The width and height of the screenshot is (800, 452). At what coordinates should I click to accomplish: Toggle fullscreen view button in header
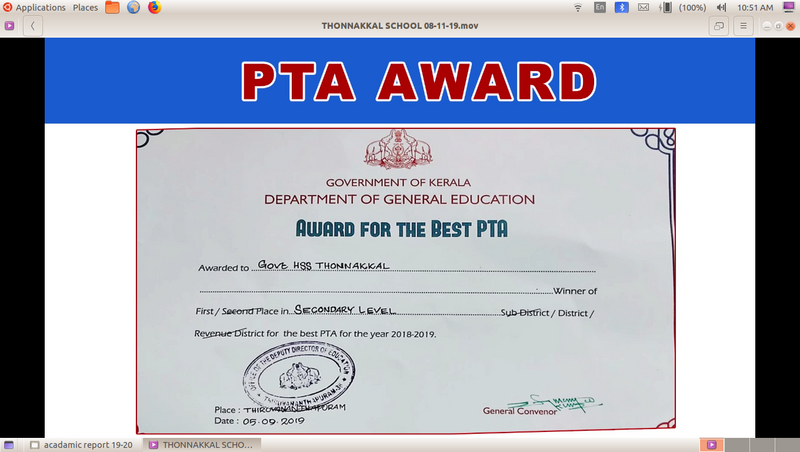coord(718,26)
